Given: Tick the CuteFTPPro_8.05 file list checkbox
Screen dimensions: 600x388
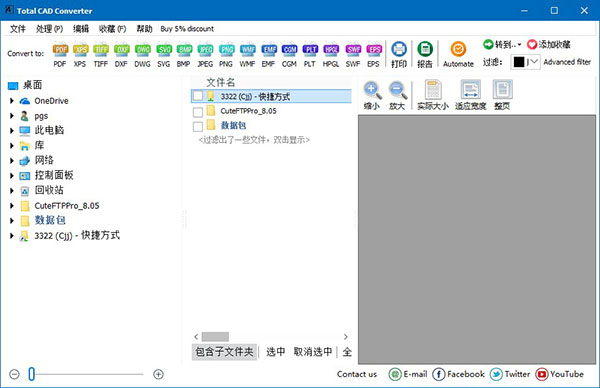Looking at the screenshot, I should pyautogui.click(x=198, y=112).
